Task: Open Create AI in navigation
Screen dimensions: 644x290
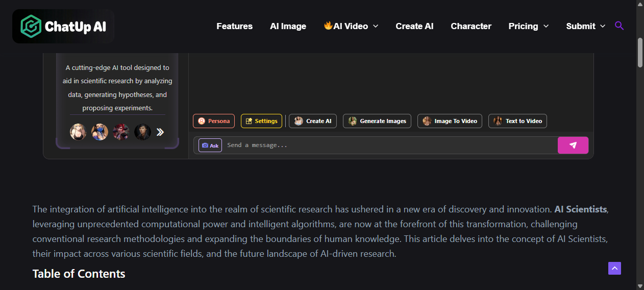Action: (x=414, y=26)
